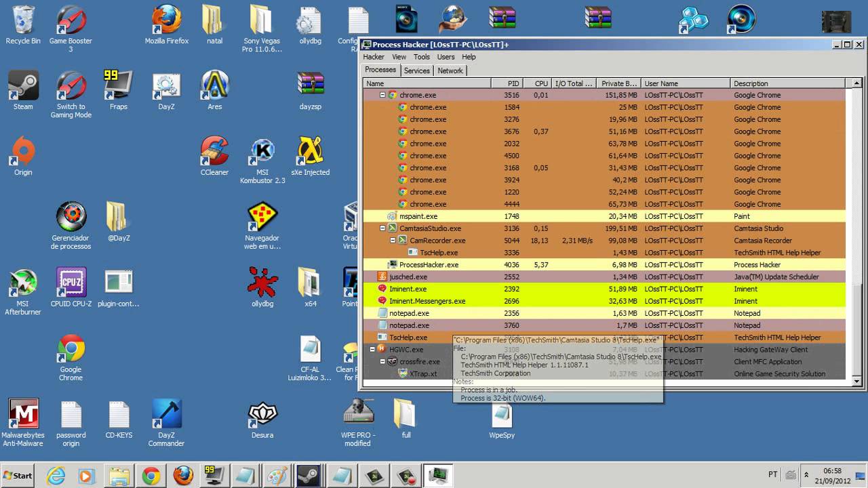Switch to the Services tab
The width and height of the screenshot is (868, 488).
[416, 70]
